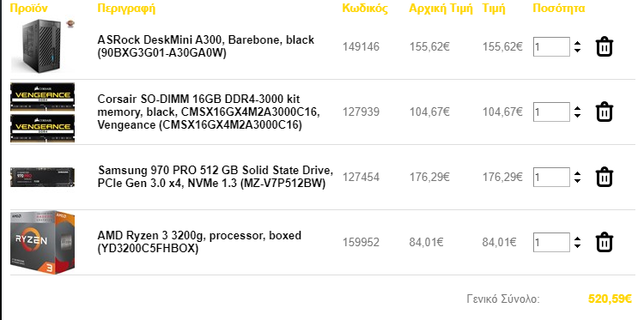The image size is (644, 320).
Task: Focus quantity field for ASRock DeskMini
Action: pyautogui.click(x=551, y=47)
